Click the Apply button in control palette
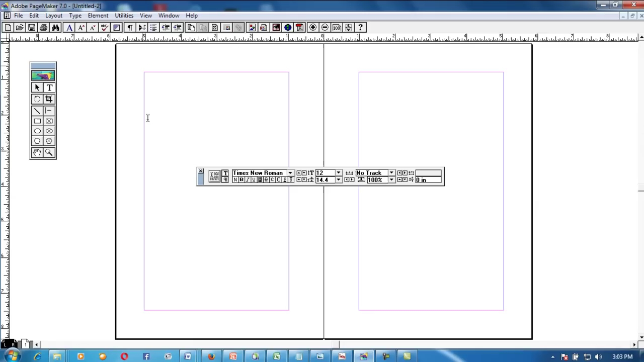Viewport: 644px width, 362px height. click(x=215, y=176)
